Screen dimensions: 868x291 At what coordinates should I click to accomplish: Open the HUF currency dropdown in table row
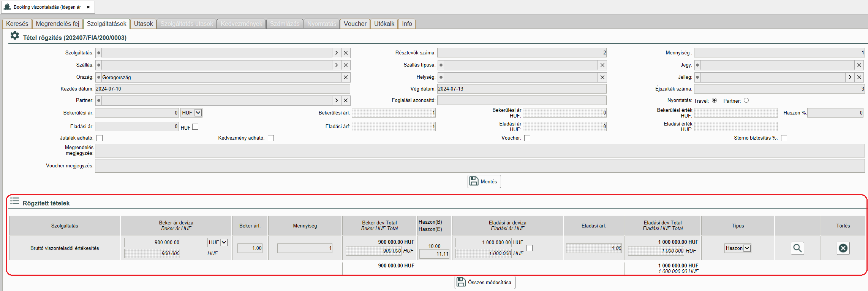[x=224, y=242]
